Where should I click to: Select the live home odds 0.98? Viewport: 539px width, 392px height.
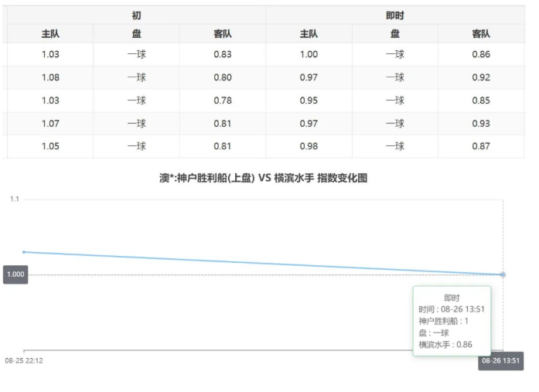tap(309, 146)
